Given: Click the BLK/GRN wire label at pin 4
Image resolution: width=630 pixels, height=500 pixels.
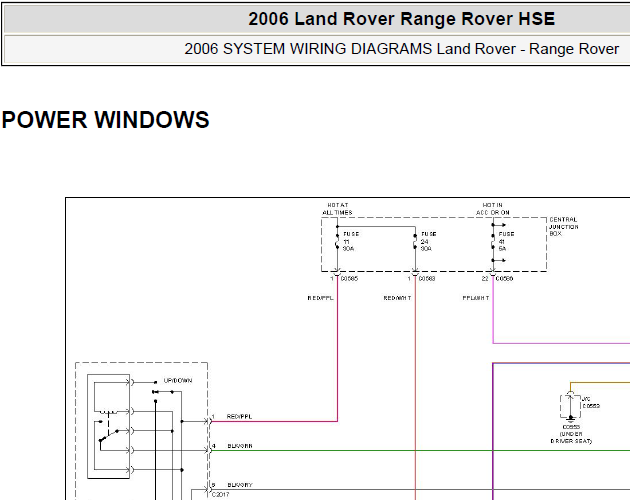Looking at the screenshot, I should [x=240, y=446].
